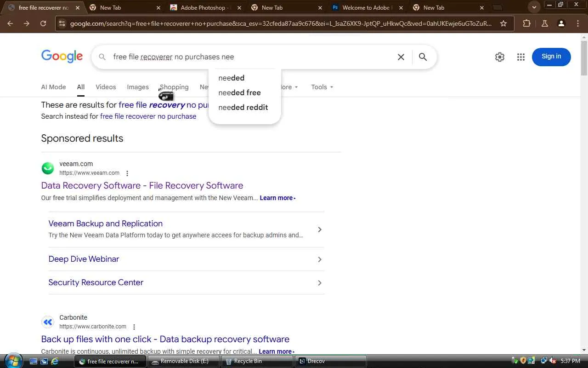The image size is (588, 368).
Task: Click the 5:37 PM taskbar clock
Action: pos(570,361)
